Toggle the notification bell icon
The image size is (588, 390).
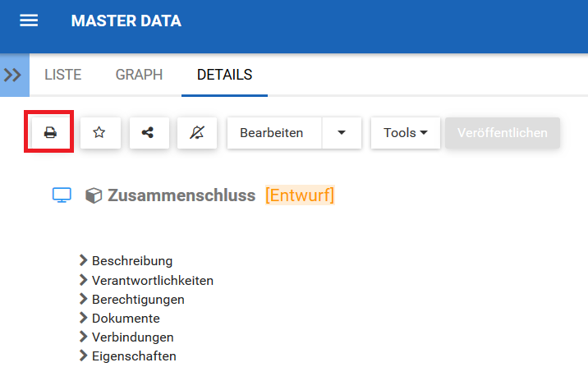click(x=196, y=132)
